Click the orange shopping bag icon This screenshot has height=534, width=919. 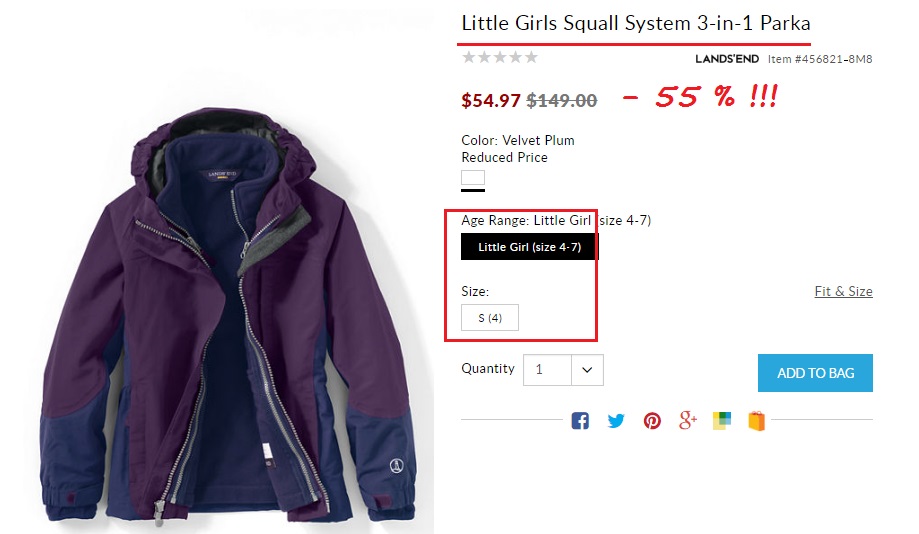coord(756,421)
